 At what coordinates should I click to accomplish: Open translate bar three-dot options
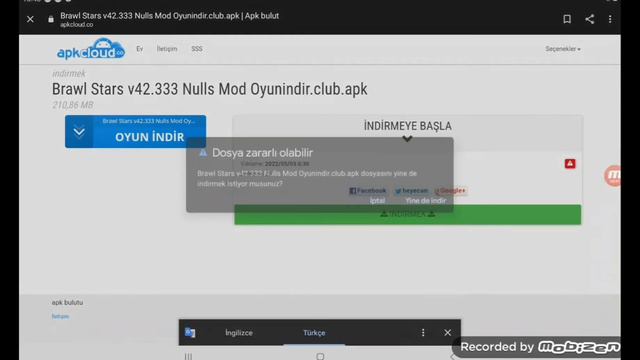pyautogui.click(x=423, y=333)
